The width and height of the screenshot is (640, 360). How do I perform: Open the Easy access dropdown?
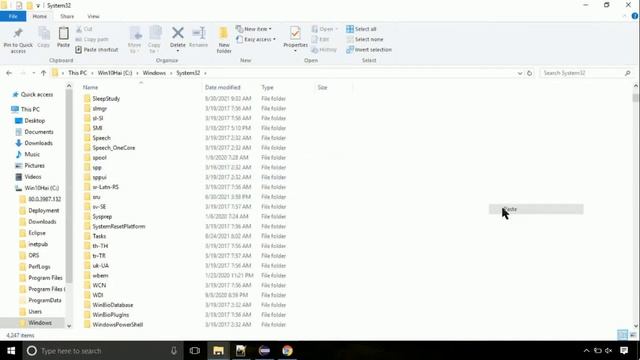(x=256, y=39)
